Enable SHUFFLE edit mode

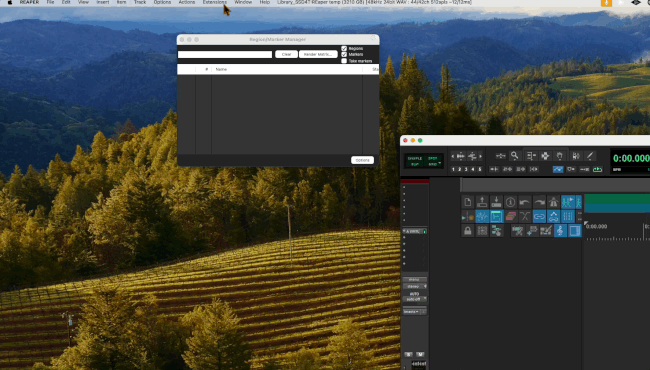415,158
